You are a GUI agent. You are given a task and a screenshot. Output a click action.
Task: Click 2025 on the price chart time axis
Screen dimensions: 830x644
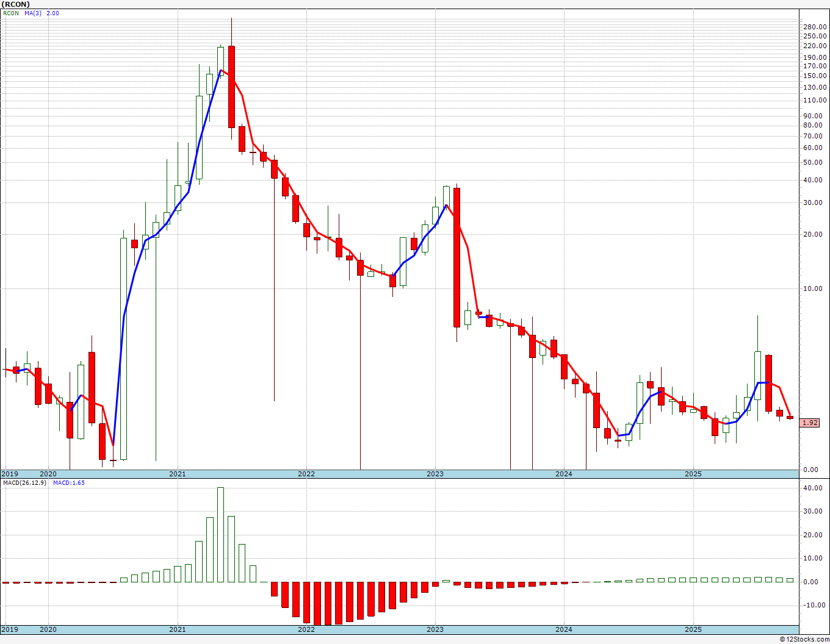[x=693, y=474]
